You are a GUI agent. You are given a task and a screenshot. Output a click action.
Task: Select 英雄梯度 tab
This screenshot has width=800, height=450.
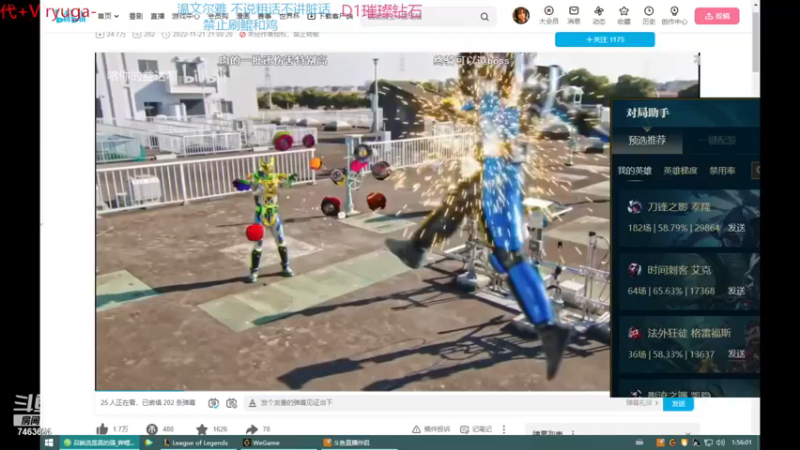point(680,170)
